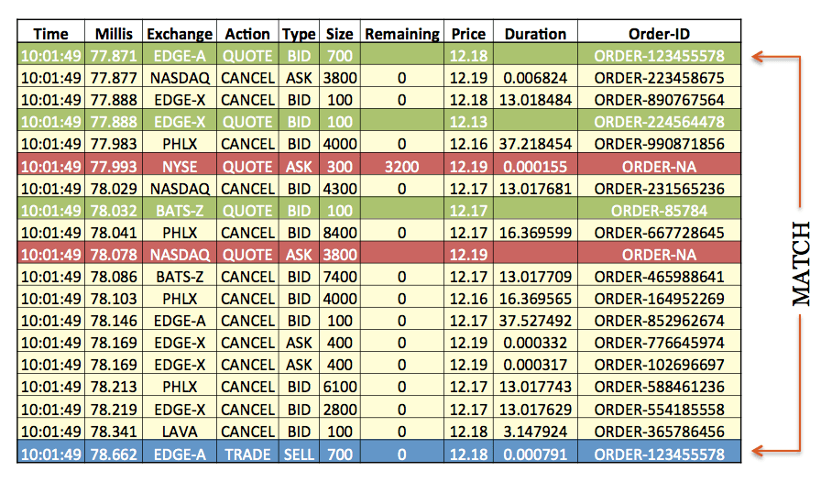The image size is (821, 504).
Task: Select Millis value 78.103
Action: coord(114,299)
